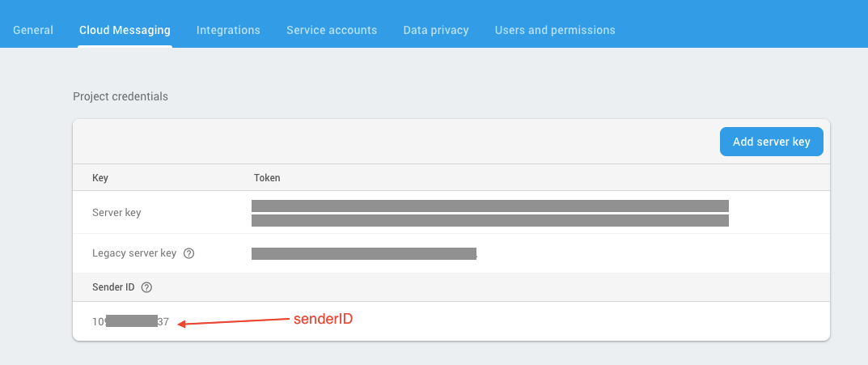868x365 pixels.
Task: Click the second line of Server key token
Action: point(490,220)
